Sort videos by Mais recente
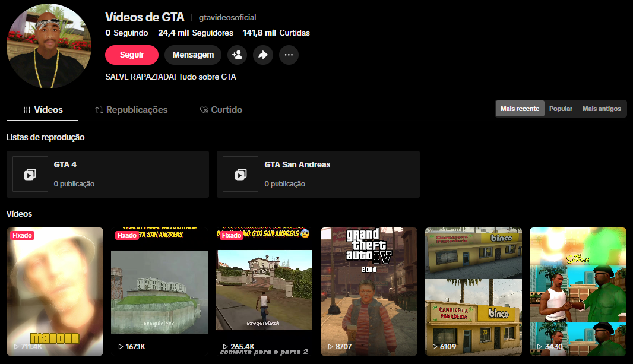Screen dimensions: 633x364 [520, 109]
